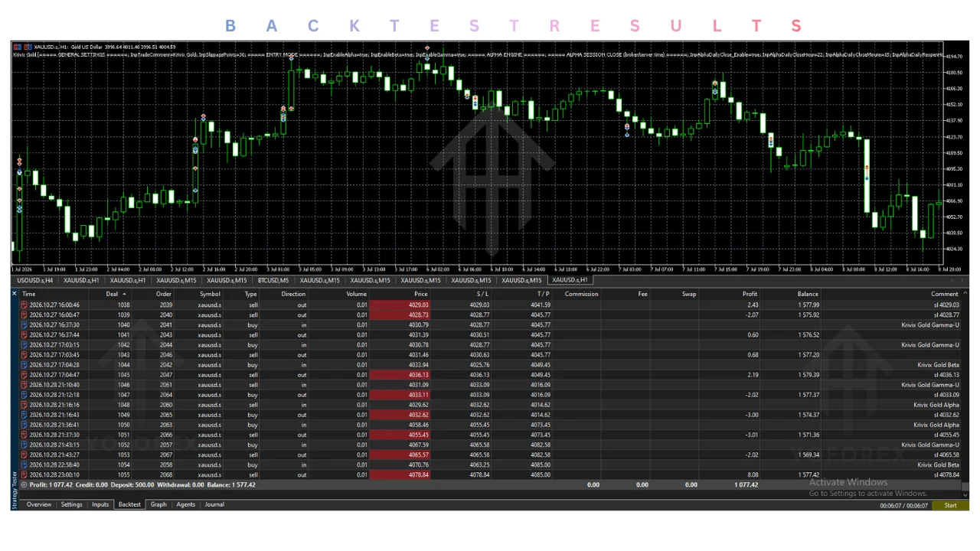Click the buy deal icon for deal 1054
The width and height of the screenshot is (980, 551).
click(x=24, y=465)
